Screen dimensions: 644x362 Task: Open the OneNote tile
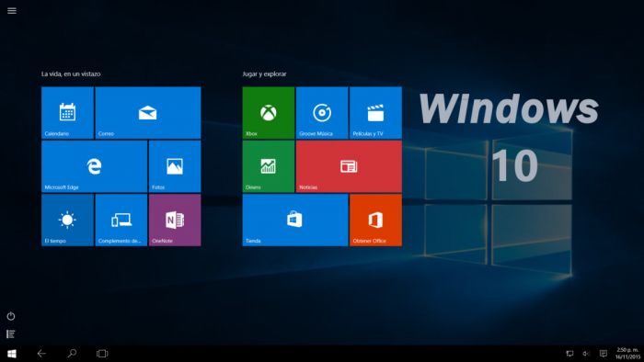click(x=175, y=221)
